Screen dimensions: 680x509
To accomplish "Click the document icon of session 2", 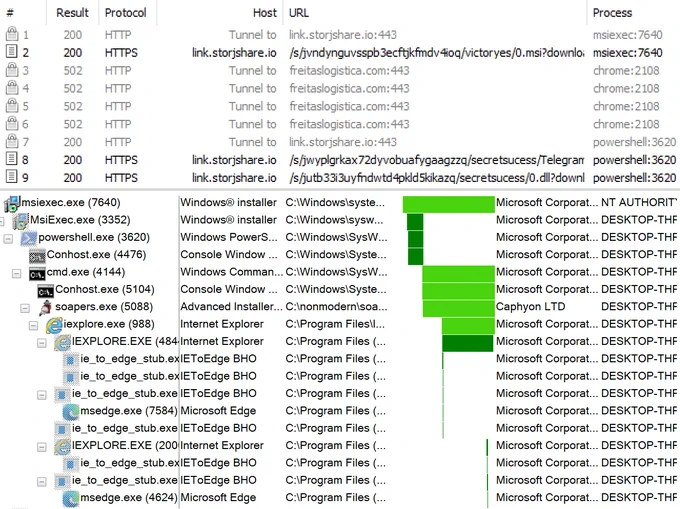I will coord(12,52).
